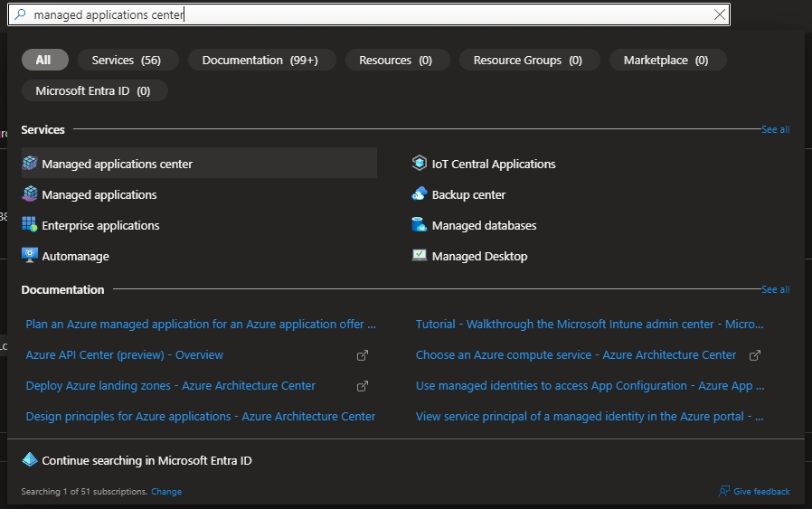Select the Resource Groups filter pill
The height and width of the screenshot is (509, 812).
click(x=527, y=60)
